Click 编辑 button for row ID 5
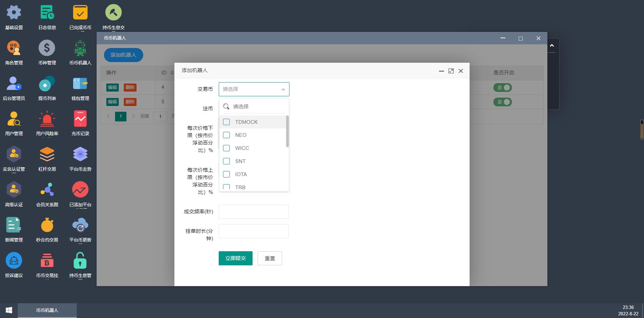This screenshot has width=644, height=318. tap(112, 102)
